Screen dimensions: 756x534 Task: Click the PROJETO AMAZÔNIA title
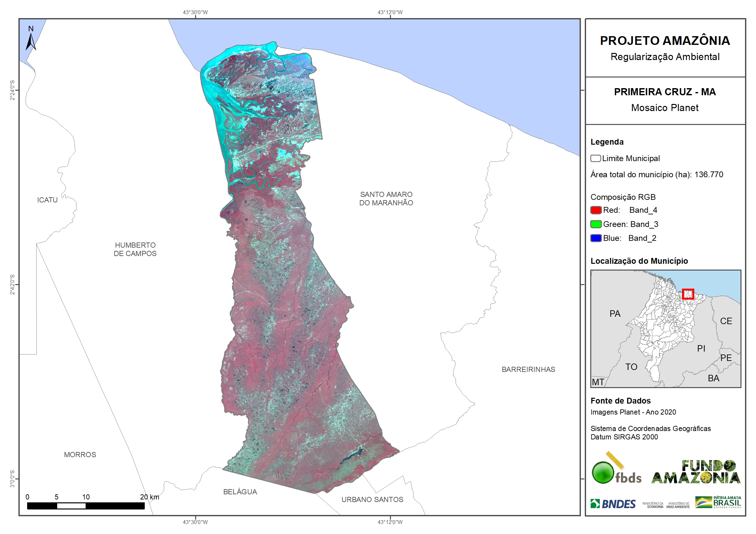(665, 41)
